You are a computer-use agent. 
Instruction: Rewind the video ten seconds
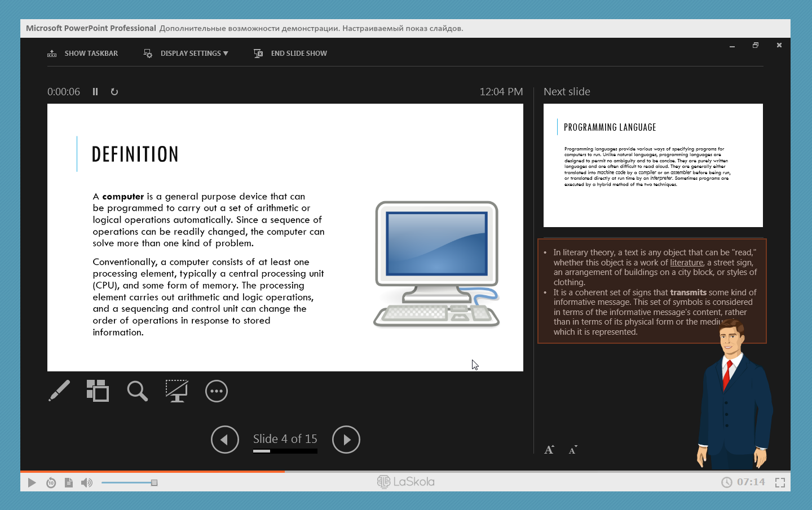[x=51, y=482]
